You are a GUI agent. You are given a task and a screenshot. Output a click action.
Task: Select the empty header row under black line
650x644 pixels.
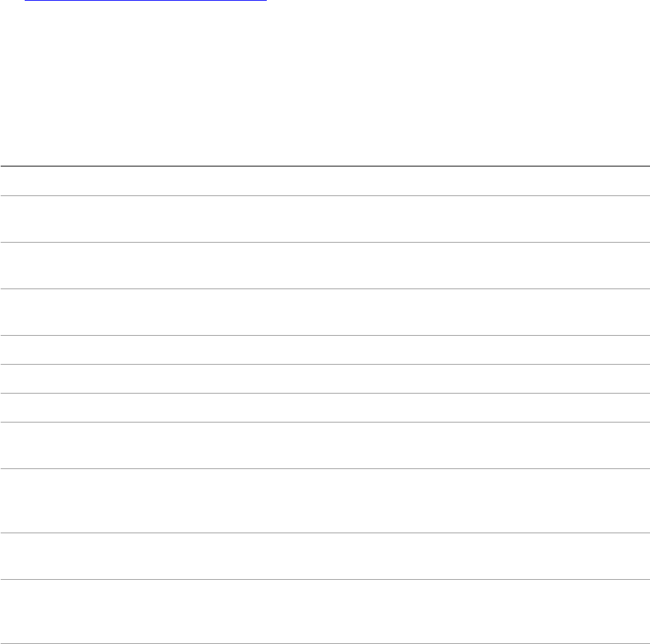(x=325, y=181)
